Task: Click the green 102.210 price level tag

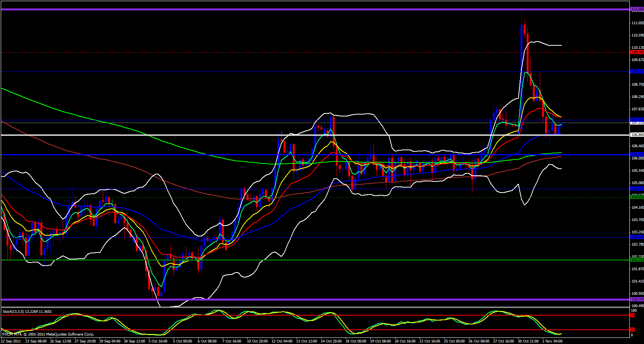Action: (x=637, y=260)
